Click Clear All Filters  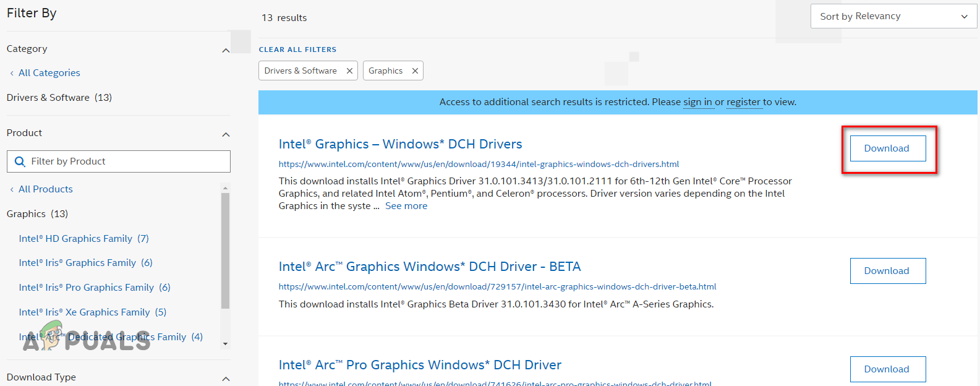coord(297,49)
